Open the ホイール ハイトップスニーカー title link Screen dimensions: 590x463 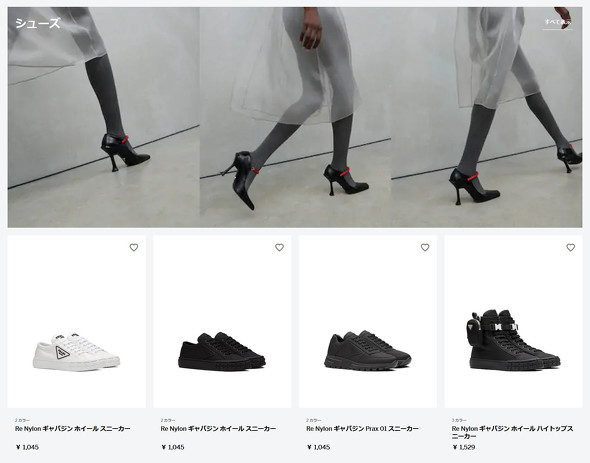512,432
